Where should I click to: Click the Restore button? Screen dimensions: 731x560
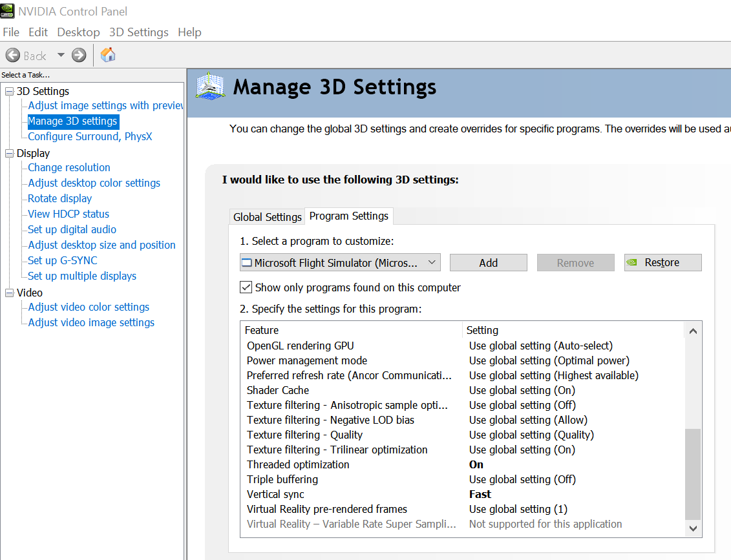[x=662, y=263]
